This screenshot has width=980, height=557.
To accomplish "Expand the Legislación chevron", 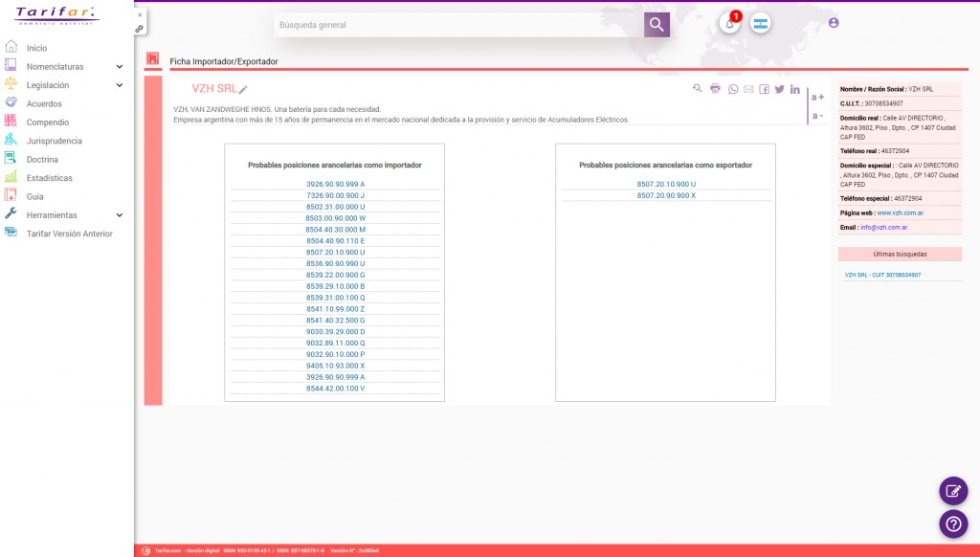I will click(x=120, y=85).
